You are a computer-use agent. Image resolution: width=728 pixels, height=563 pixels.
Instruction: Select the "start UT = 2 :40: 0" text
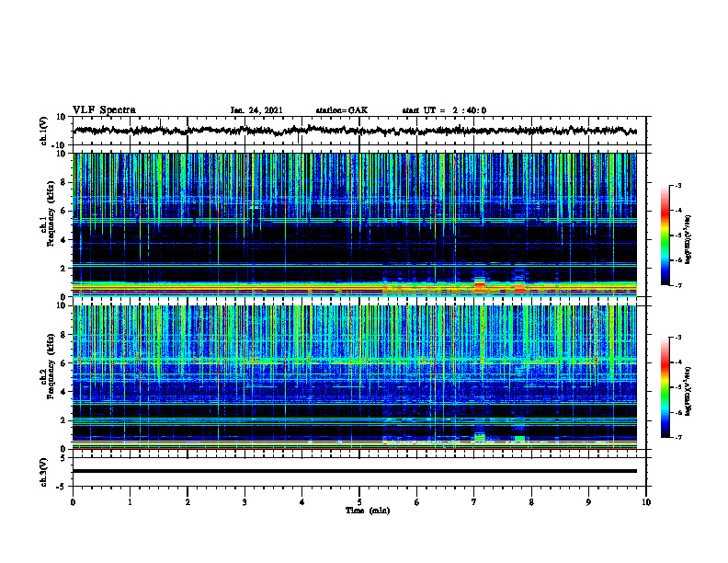(x=444, y=110)
